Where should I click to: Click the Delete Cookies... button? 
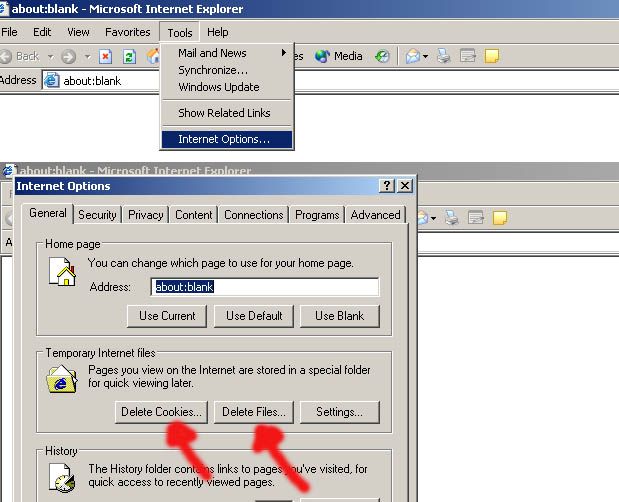tap(161, 412)
